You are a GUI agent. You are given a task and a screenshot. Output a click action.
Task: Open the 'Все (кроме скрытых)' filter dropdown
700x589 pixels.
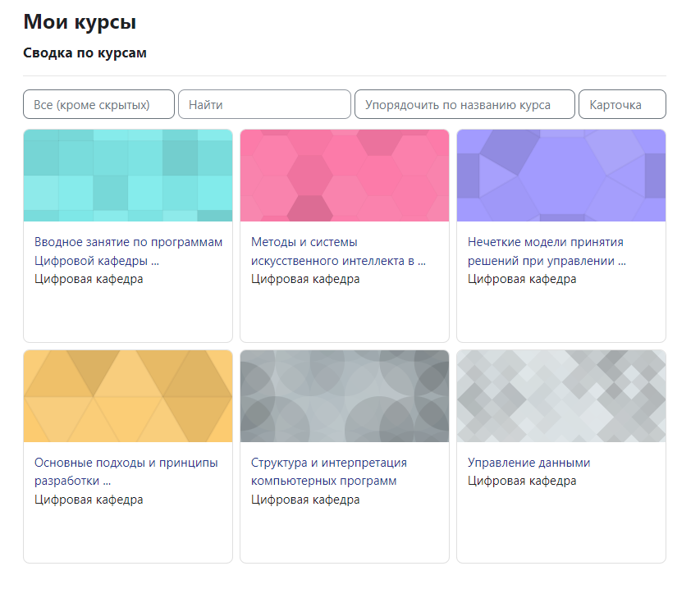(98, 105)
